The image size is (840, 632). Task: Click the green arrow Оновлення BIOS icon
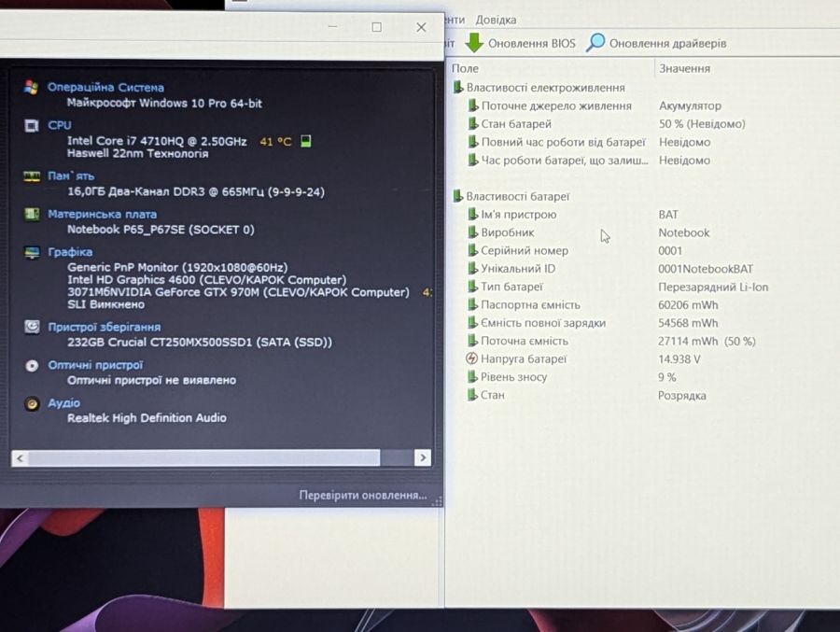click(473, 43)
